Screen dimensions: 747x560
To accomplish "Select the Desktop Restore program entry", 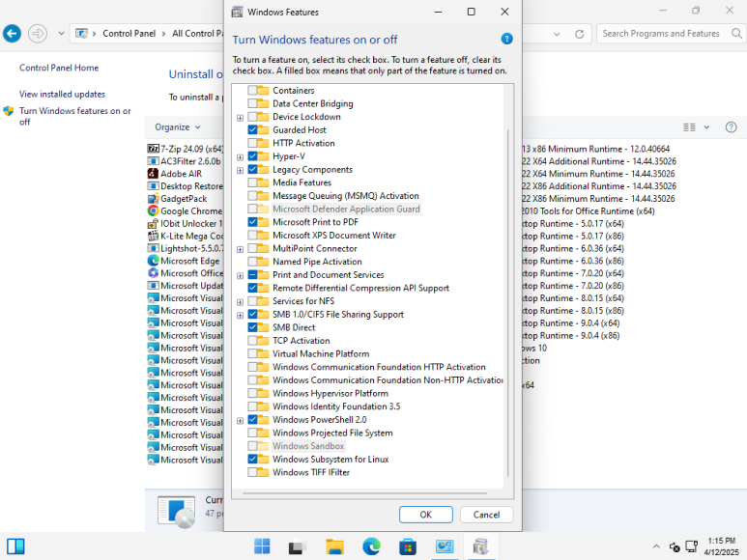I will pos(186,186).
